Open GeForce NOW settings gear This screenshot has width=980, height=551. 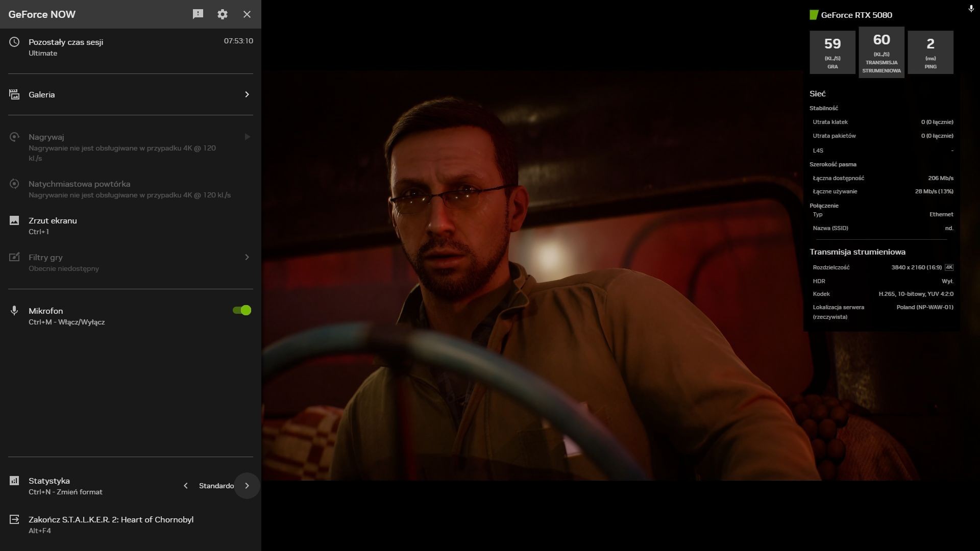pos(223,14)
